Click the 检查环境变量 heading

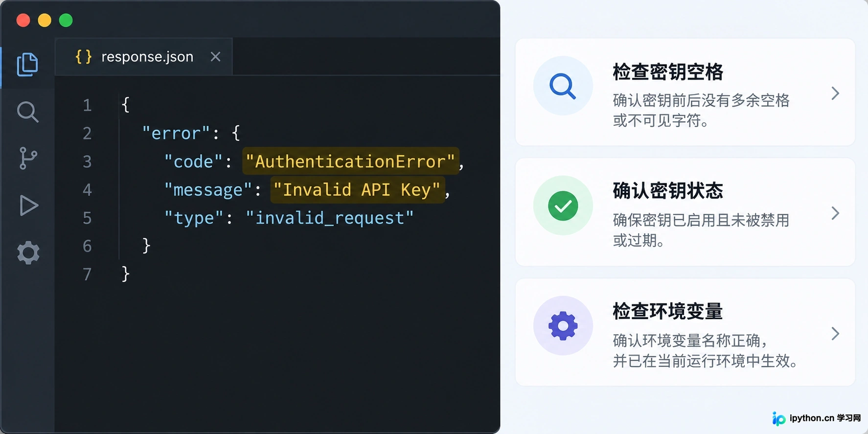tap(668, 311)
